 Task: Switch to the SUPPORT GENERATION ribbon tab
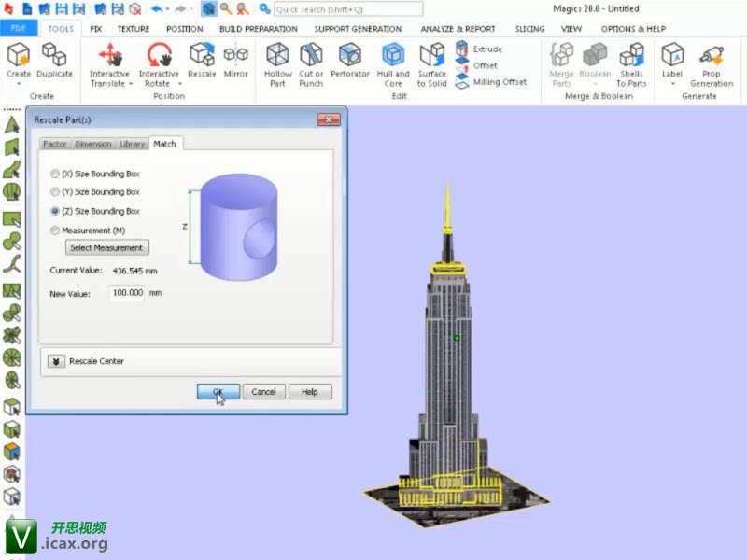coord(358,29)
